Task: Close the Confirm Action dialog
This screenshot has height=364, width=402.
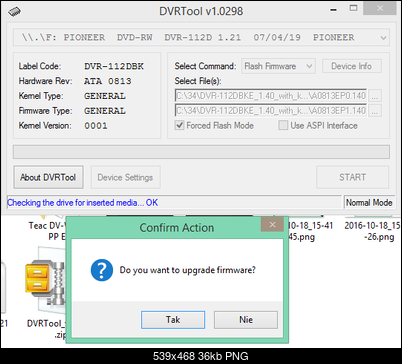Action: 272,225
